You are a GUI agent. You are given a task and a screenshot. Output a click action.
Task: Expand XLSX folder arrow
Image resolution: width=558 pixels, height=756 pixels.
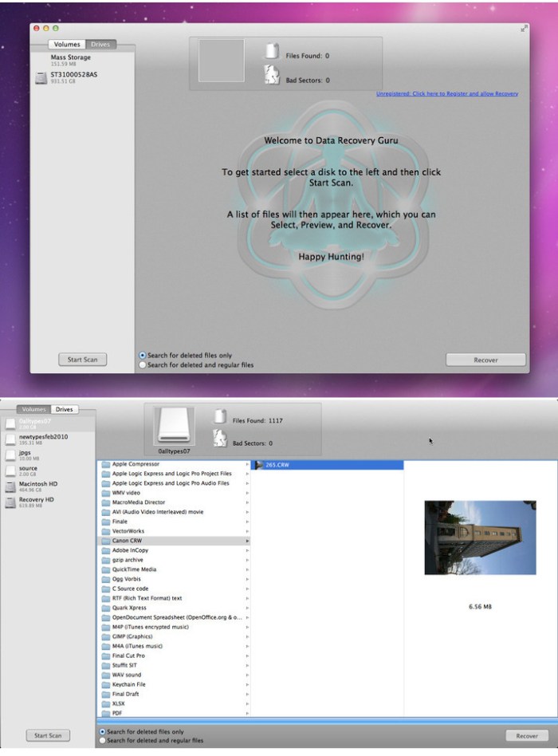tap(247, 703)
